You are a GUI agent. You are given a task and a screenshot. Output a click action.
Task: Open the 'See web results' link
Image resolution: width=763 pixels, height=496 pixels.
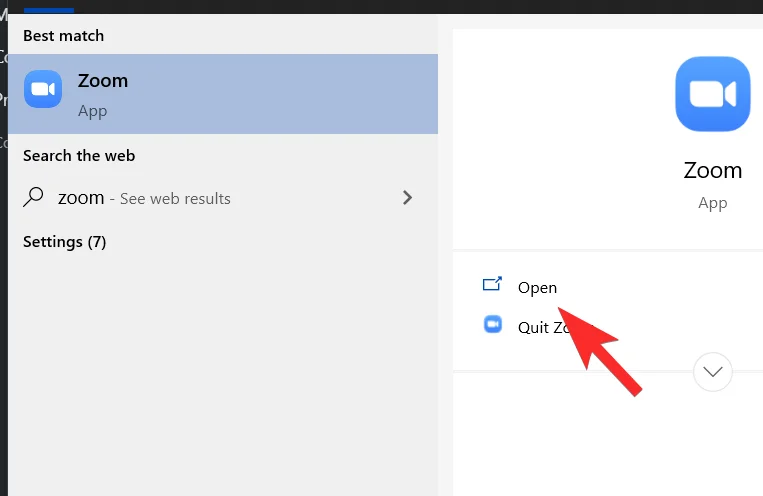click(x=175, y=199)
